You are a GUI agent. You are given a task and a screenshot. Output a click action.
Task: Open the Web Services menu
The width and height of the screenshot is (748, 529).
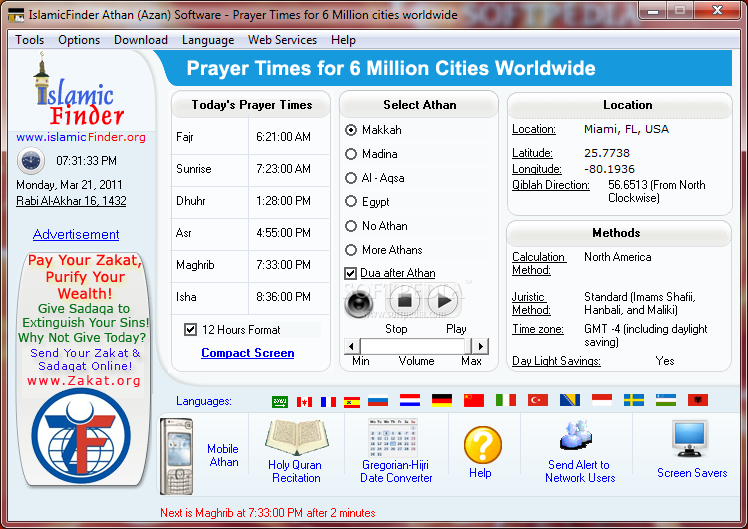point(282,40)
